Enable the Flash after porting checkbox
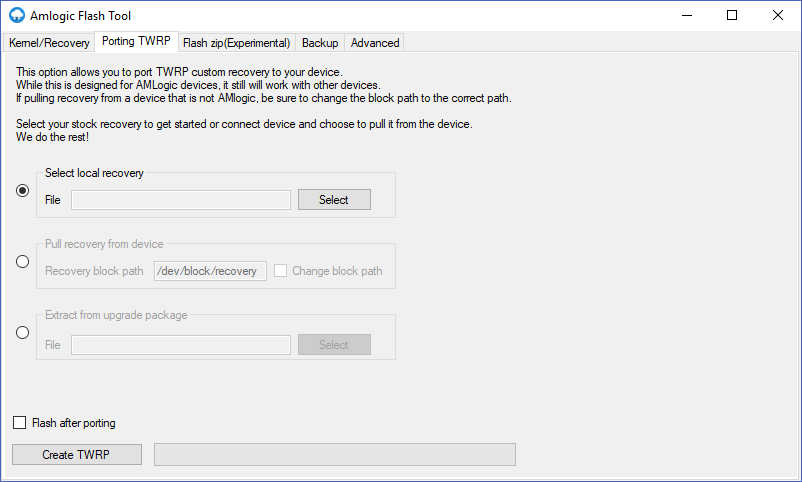802x482 pixels. [x=19, y=423]
